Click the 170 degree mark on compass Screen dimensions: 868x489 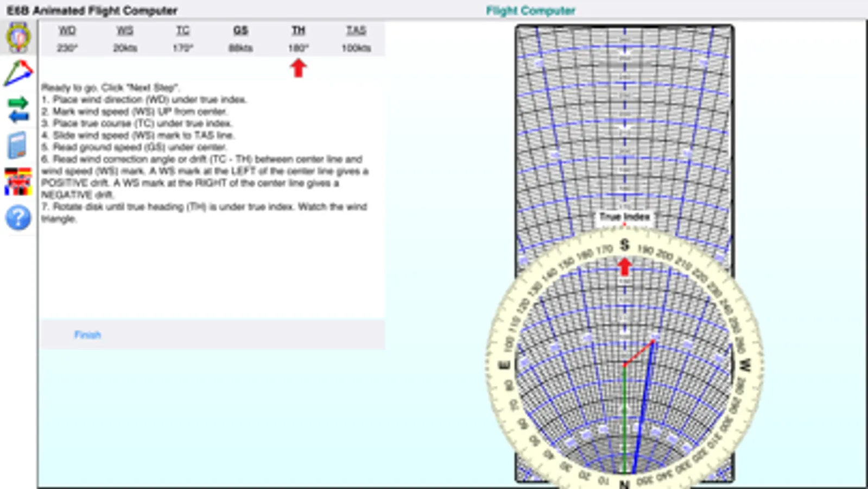click(604, 249)
